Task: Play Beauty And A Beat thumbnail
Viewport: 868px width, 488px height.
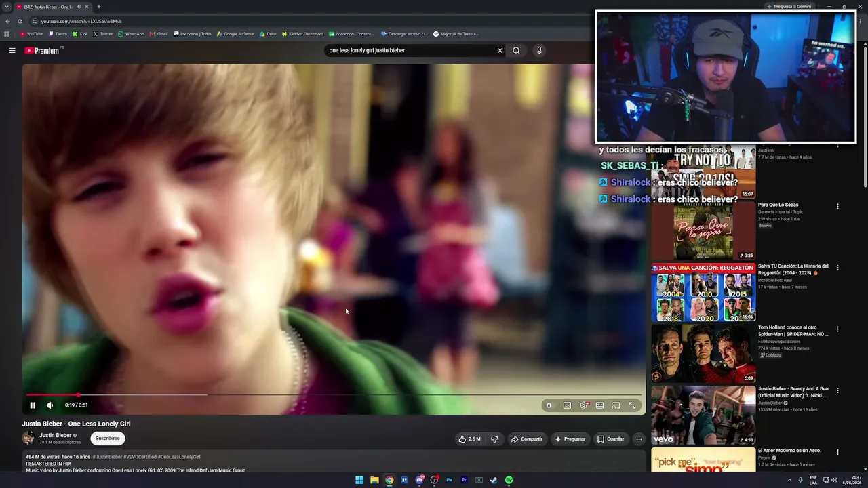Action: point(703,415)
